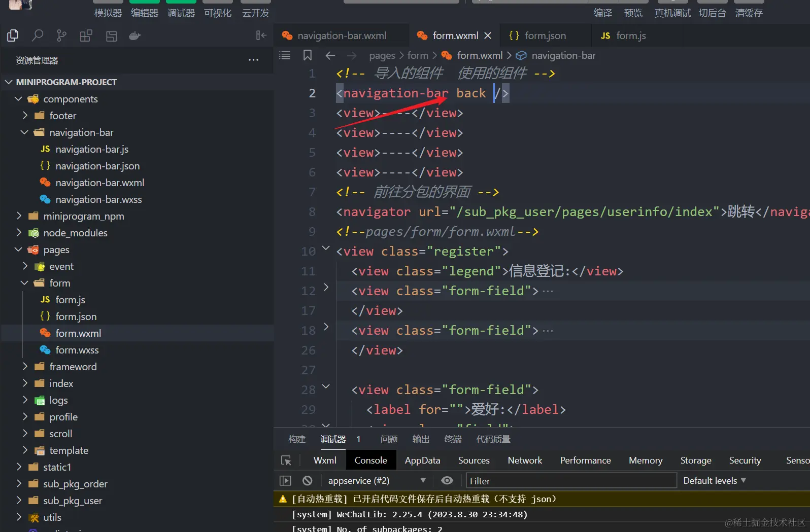Focus the console Filter input field
Viewport: 810px width, 532px height.
pos(571,481)
